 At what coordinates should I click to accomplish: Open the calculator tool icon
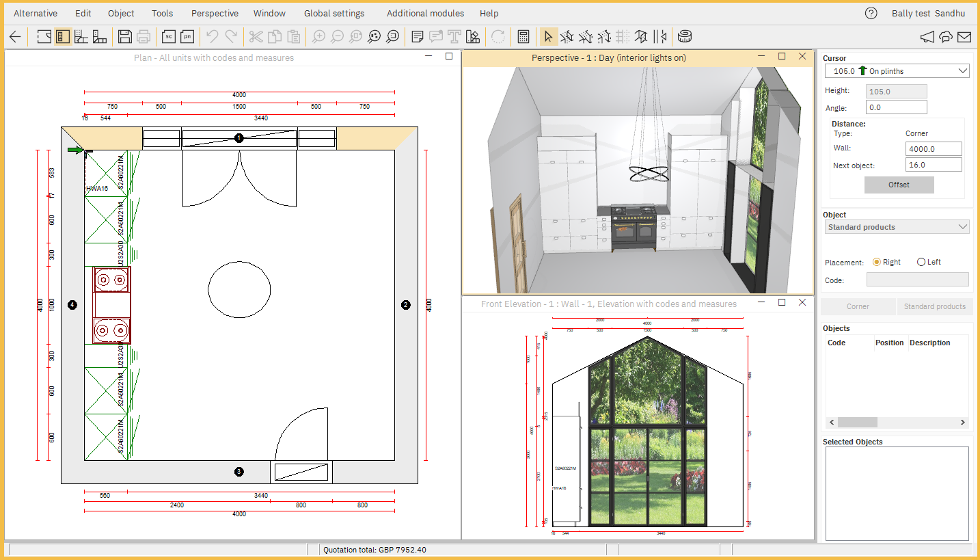coord(523,37)
